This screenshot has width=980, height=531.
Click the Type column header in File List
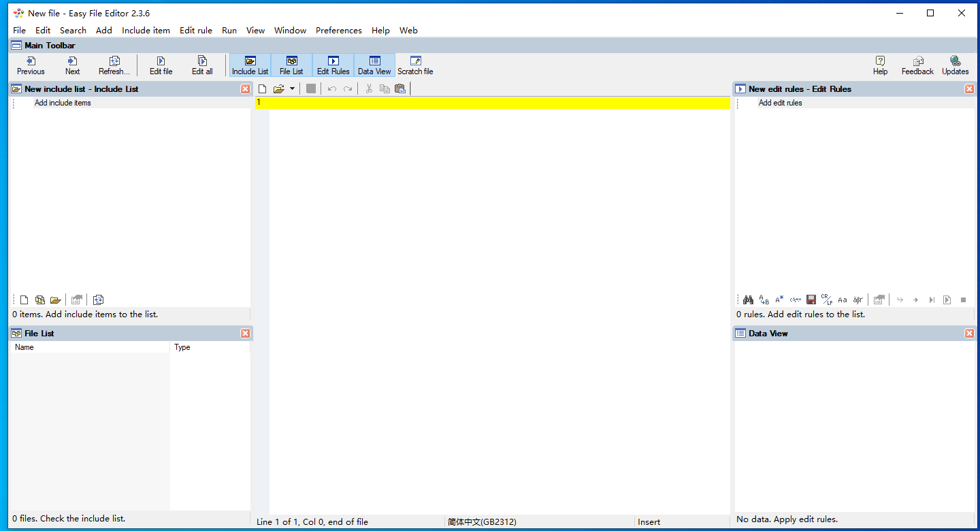click(x=210, y=347)
